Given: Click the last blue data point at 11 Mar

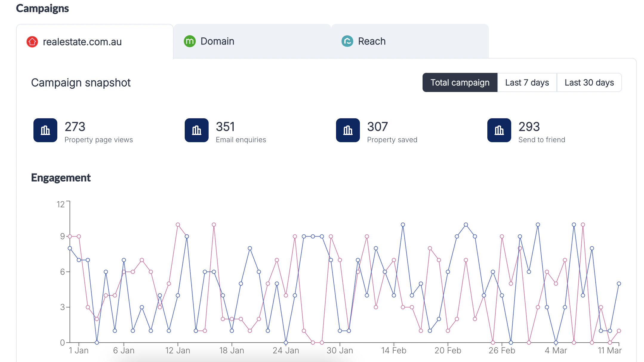Looking at the screenshot, I should (619, 283).
